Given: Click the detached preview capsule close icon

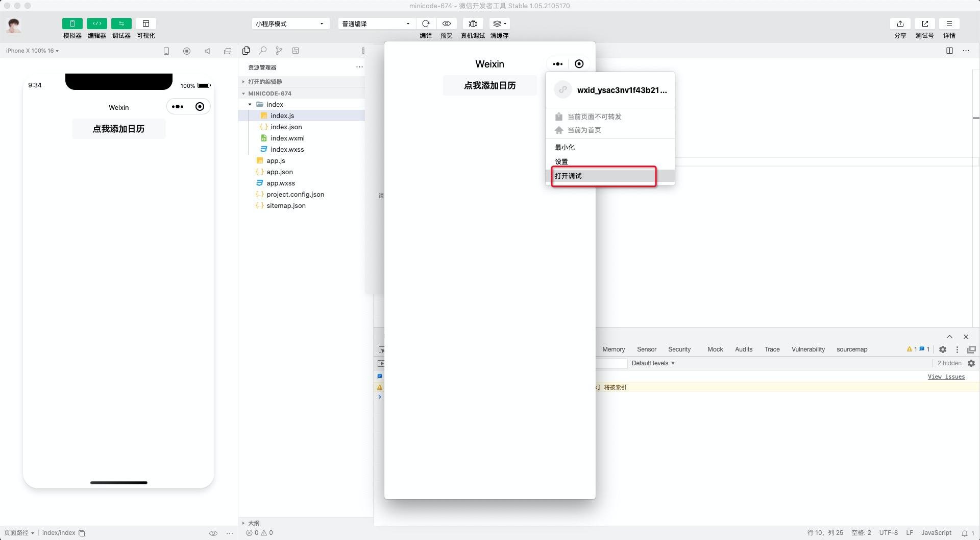Looking at the screenshot, I should coord(579,64).
